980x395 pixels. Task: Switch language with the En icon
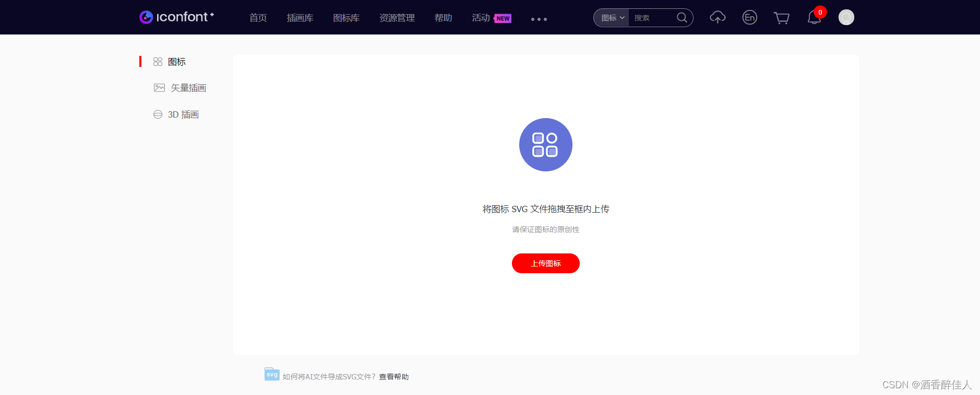click(750, 17)
